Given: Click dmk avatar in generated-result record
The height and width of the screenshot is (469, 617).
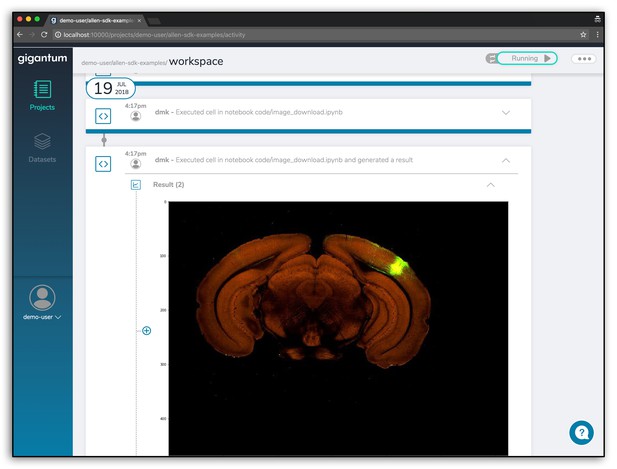Looking at the screenshot, I should 136,164.
